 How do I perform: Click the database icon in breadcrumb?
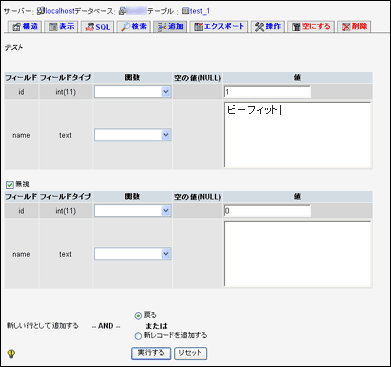tap(122, 11)
